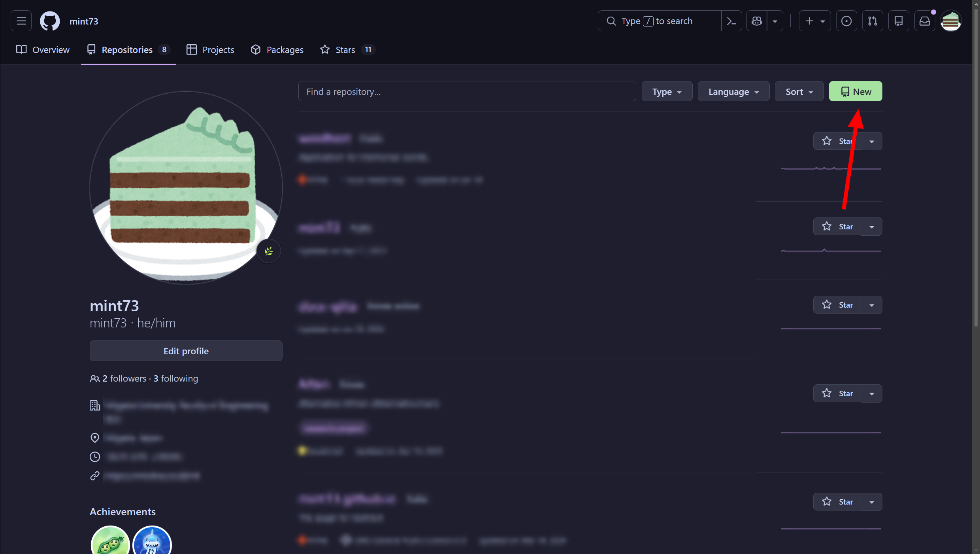Open the Language filter dropdown
This screenshot has width=980, height=554.
pos(733,91)
